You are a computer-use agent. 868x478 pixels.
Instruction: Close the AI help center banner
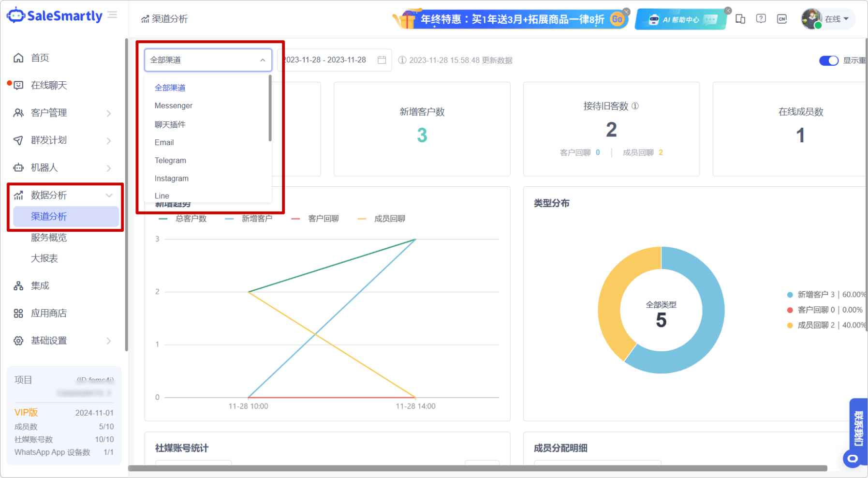(728, 11)
